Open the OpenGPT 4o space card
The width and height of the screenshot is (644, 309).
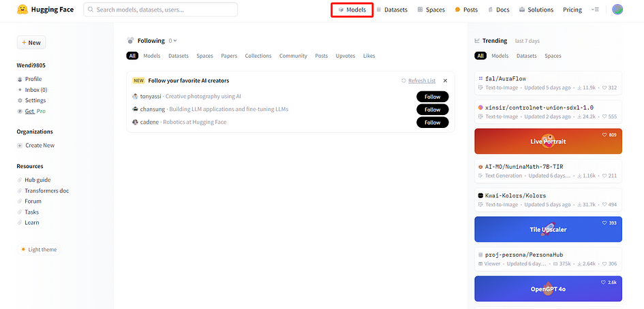pos(549,289)
